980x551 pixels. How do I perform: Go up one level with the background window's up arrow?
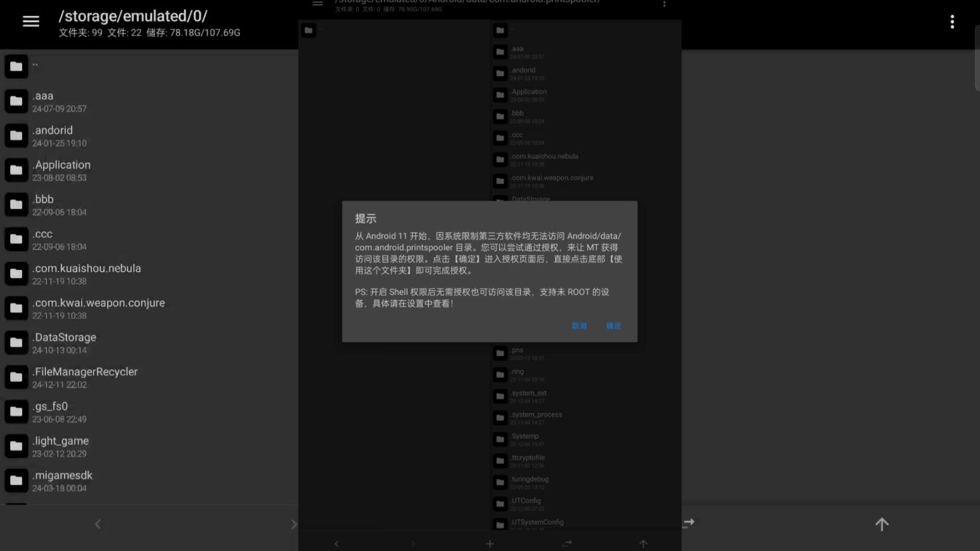click(882, 524)
